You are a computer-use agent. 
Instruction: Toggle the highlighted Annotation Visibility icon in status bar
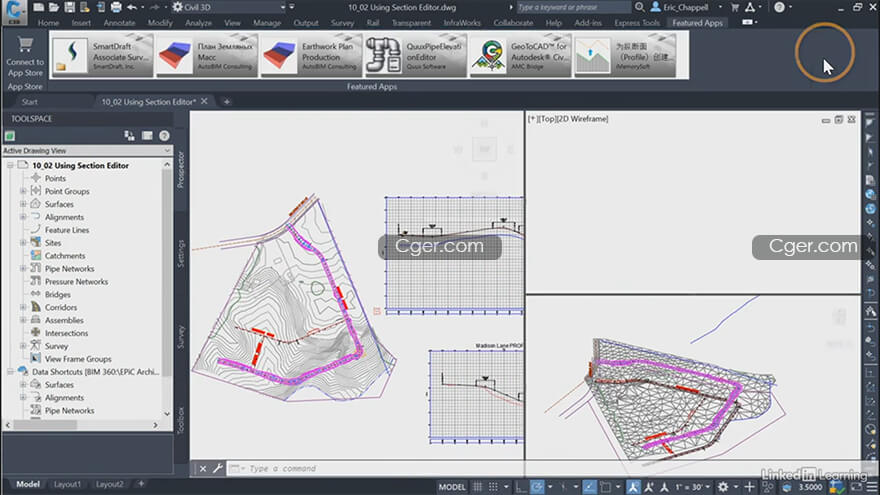point(633,487)
